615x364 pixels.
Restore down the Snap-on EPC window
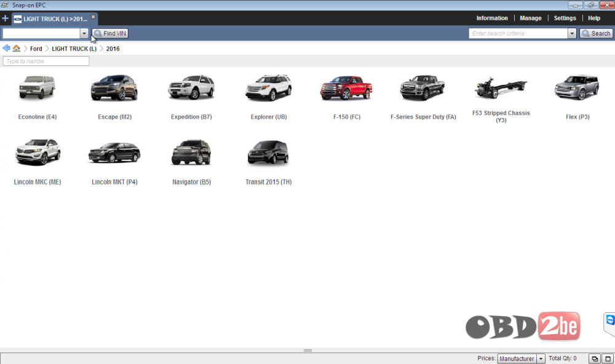click(590, 5)
